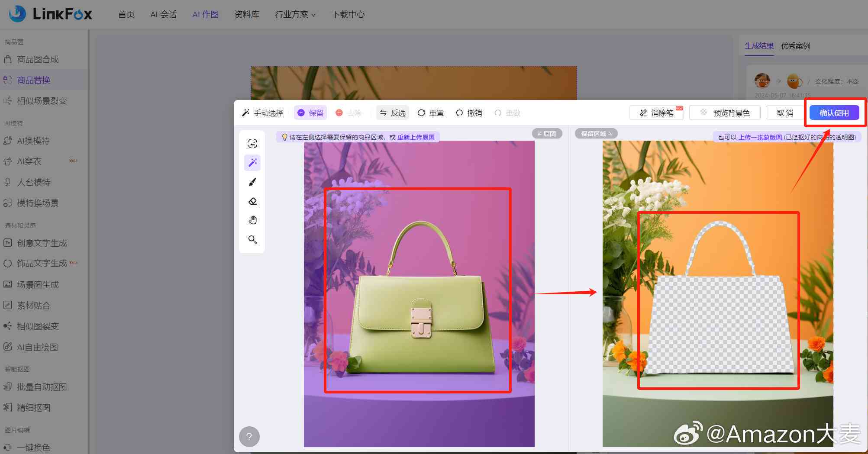The image size is (868, 454).
Task: Select 模特换场景 in the sidebar
Action: (43, 203)
